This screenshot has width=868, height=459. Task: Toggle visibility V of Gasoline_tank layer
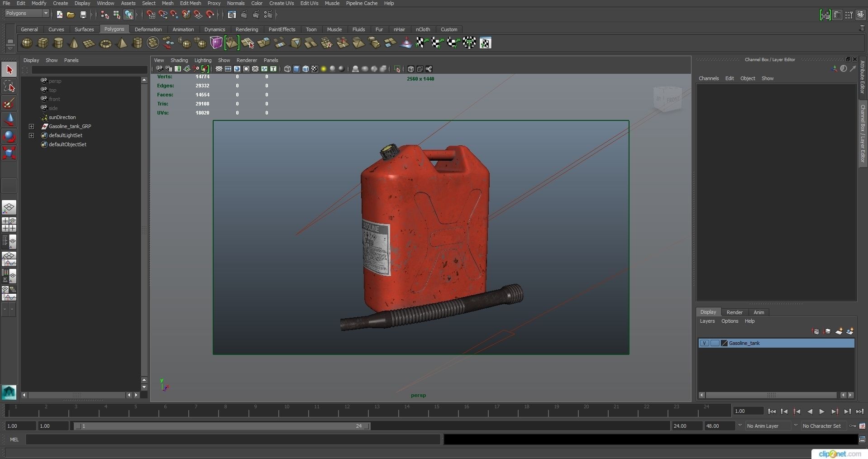click(704, 343)
